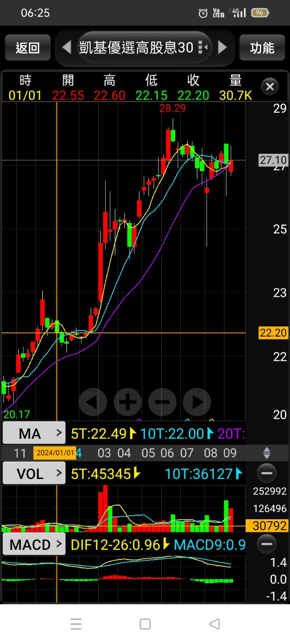
Task: Open the VOL indicator selector
Action: click(34, 473)
